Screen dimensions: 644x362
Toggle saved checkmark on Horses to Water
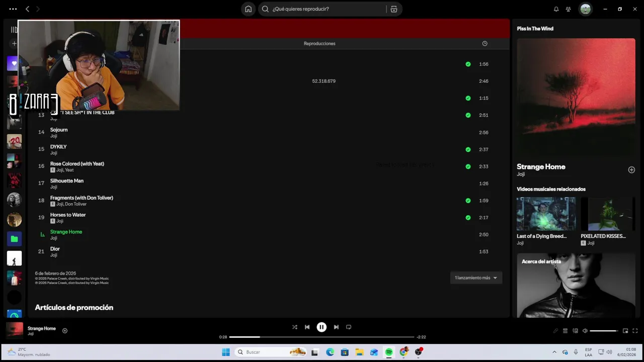tap(468, 218)
